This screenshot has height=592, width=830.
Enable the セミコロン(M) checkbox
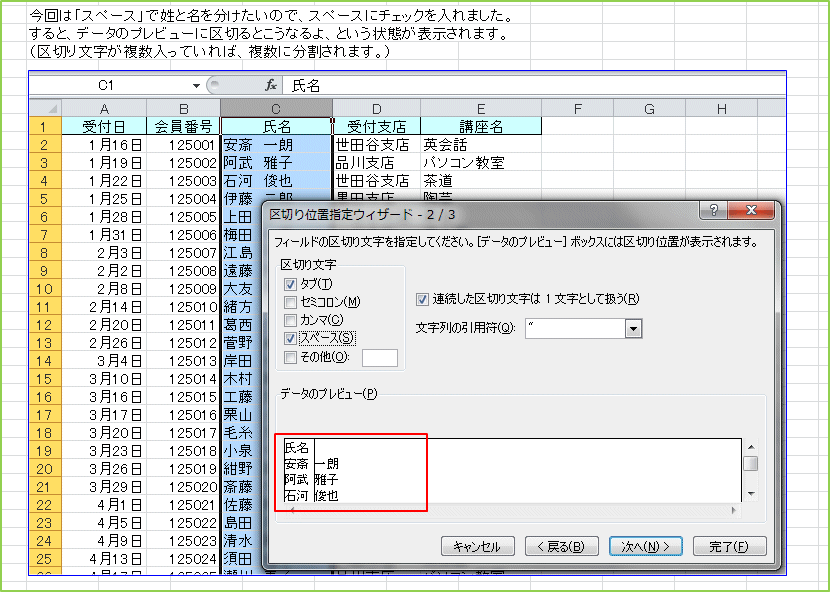[x=290, y=302]
